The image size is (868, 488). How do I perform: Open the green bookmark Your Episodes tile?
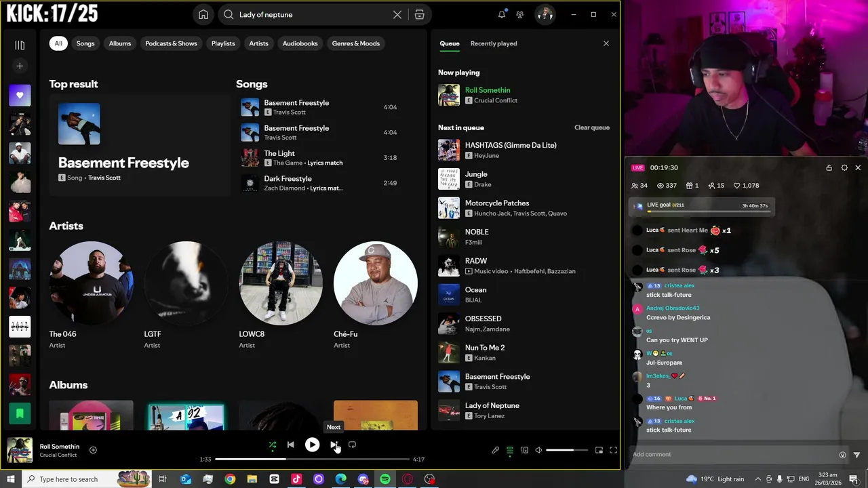coord(20,413)
